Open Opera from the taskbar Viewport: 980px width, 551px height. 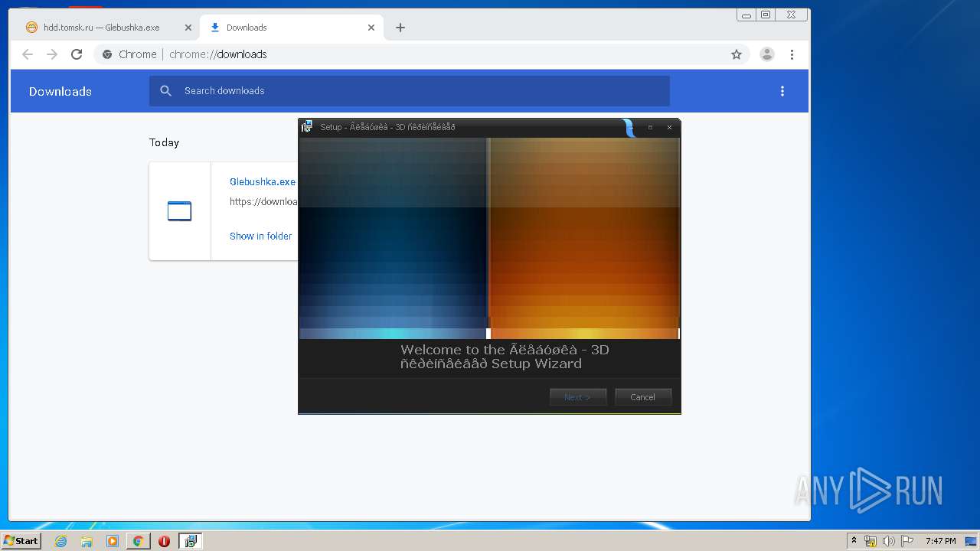coord(164,541)
